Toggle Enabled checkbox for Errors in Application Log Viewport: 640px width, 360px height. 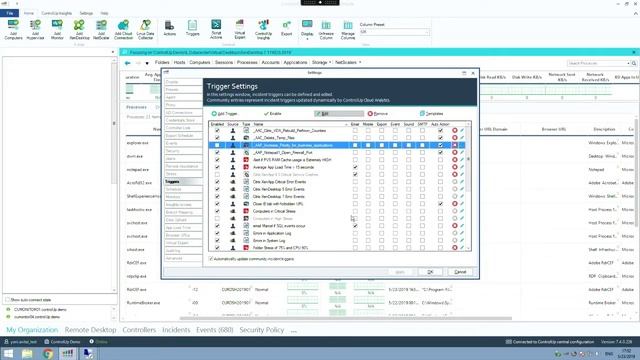[x=217, y=233]
